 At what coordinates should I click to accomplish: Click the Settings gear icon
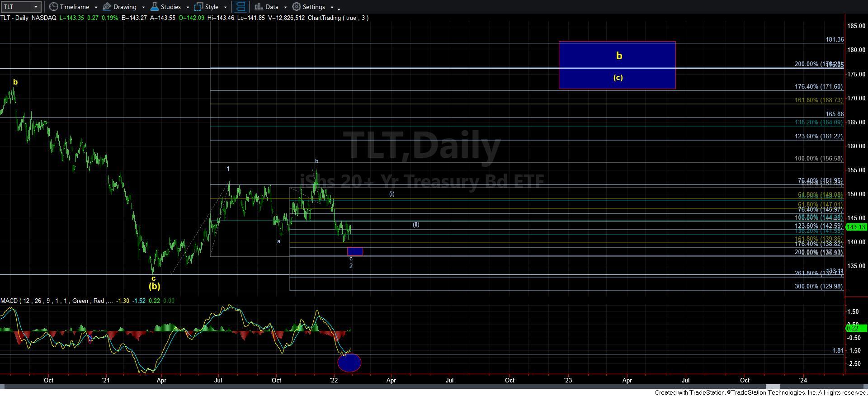click(296, 7)
